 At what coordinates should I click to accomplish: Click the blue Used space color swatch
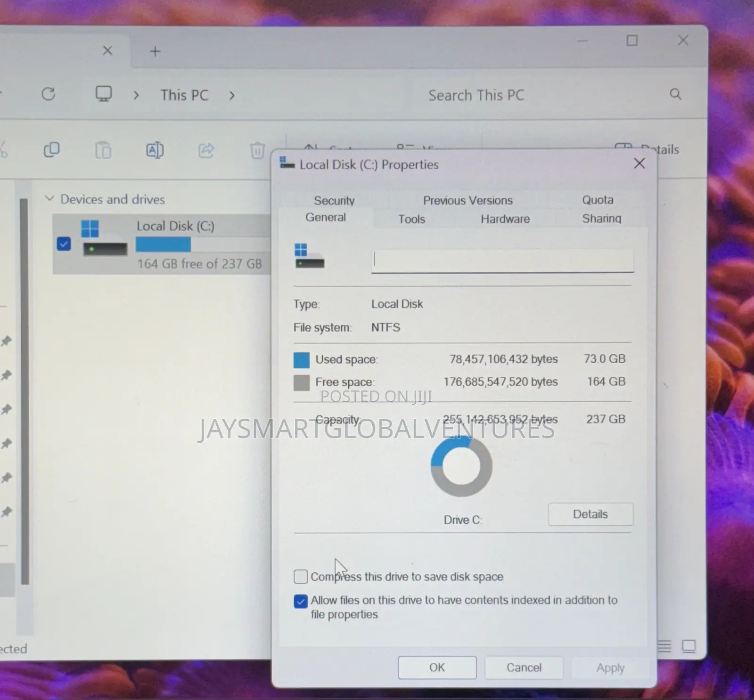(302, 360)
